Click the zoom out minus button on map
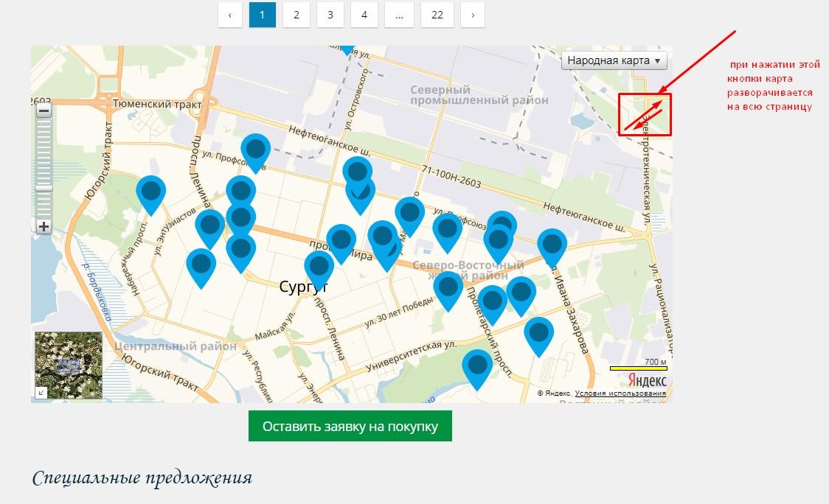 click(x=44, y=111)
